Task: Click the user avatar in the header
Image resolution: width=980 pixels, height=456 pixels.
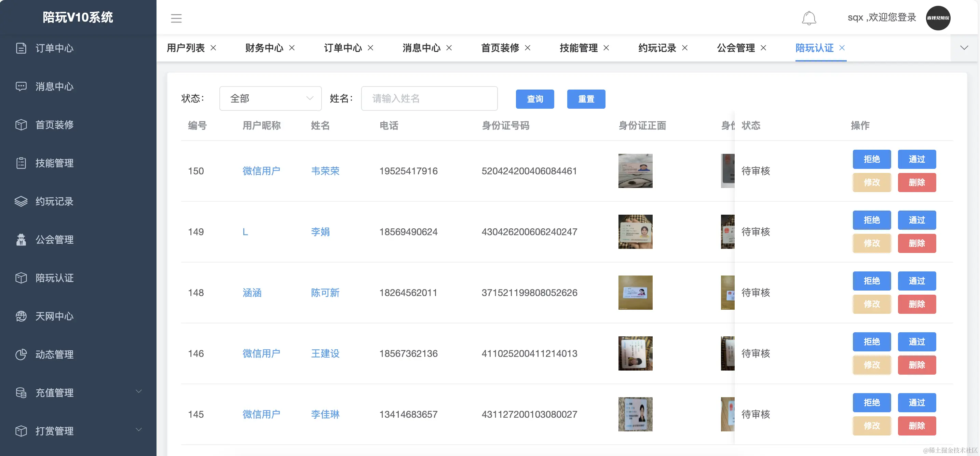Action: pos(938,17)
